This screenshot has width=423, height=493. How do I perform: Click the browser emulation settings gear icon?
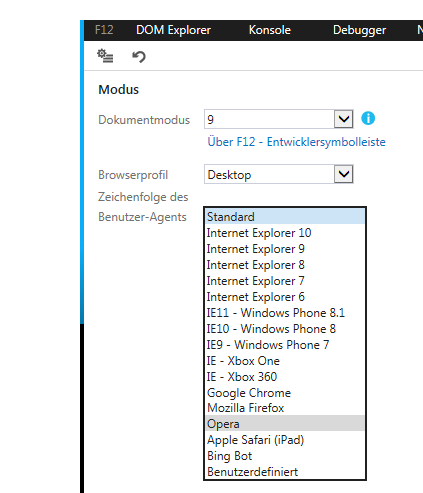point(105,56)
